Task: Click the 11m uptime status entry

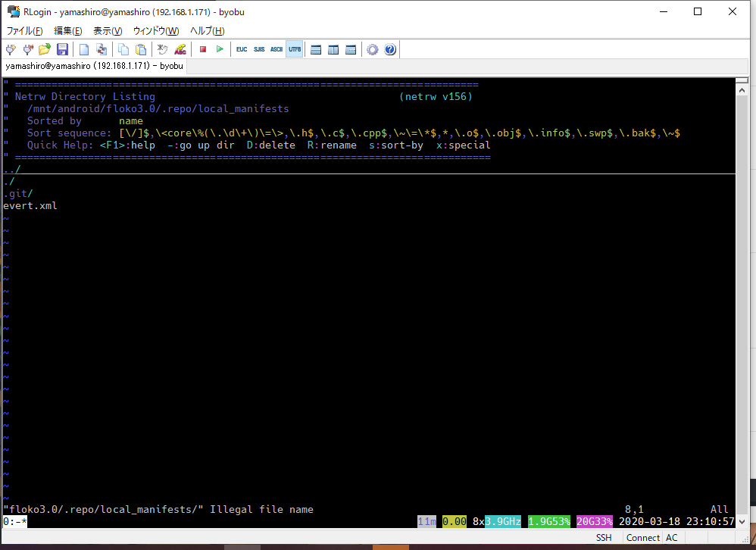Action: 426,521
